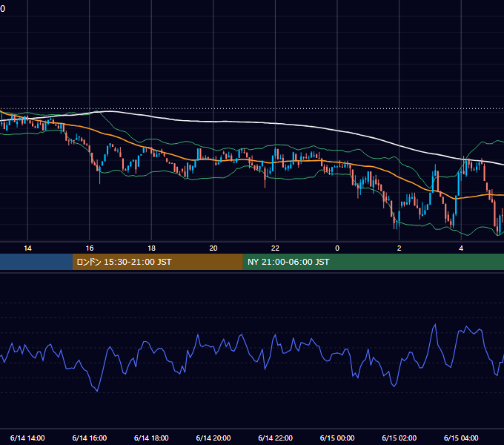Image resolution: width=504 pixels, height=445 pixels.
Task: Click the 6/15 02:00 date label
Action: pos(399,438)
